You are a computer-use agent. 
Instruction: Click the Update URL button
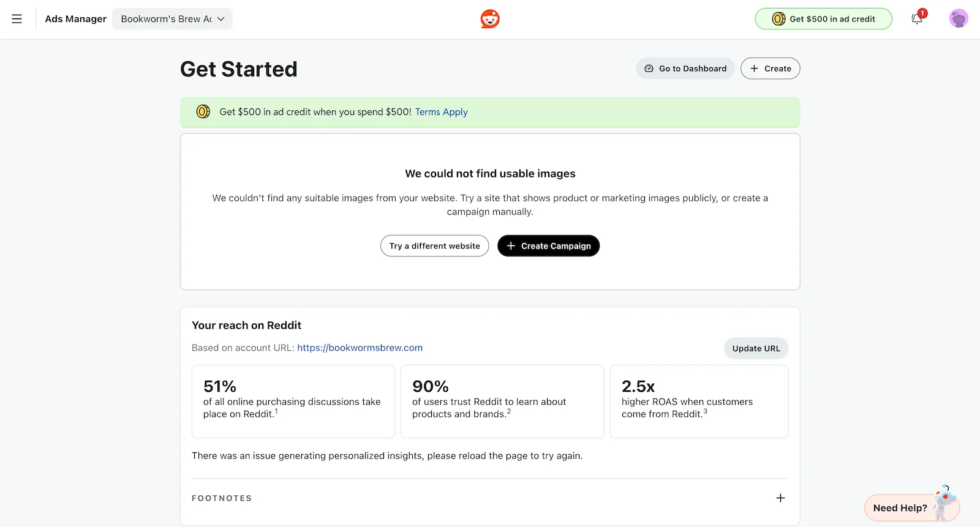[x=756, y=348]
